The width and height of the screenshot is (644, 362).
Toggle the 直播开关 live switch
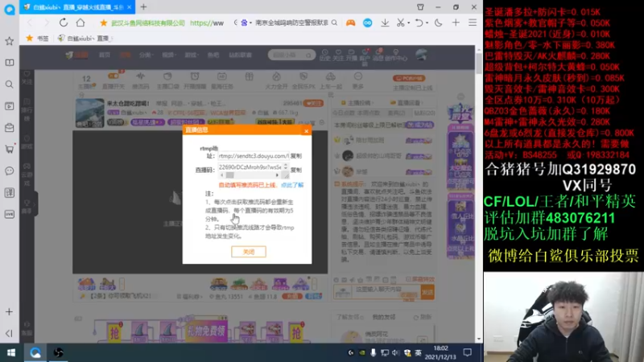(x=114, y=76)
